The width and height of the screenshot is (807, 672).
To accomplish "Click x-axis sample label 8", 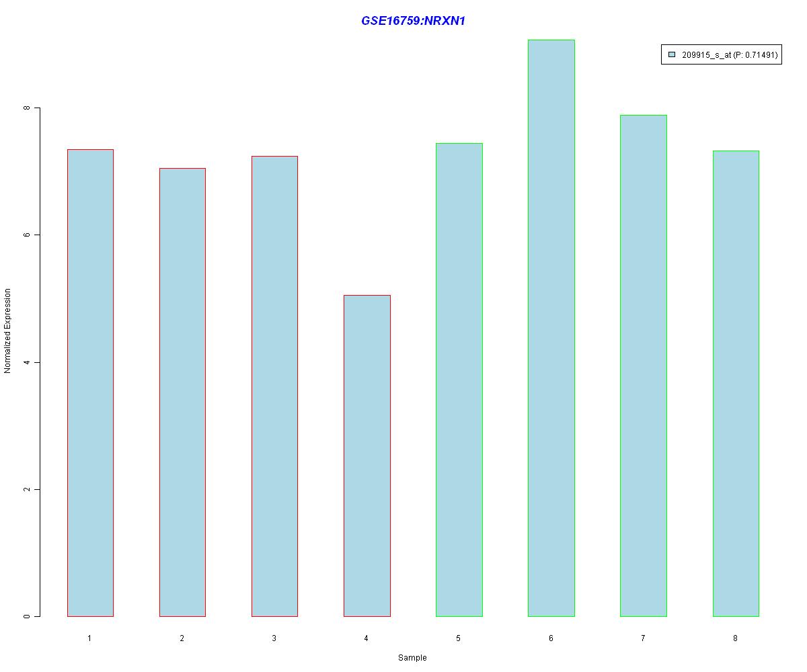I will 735,638.
